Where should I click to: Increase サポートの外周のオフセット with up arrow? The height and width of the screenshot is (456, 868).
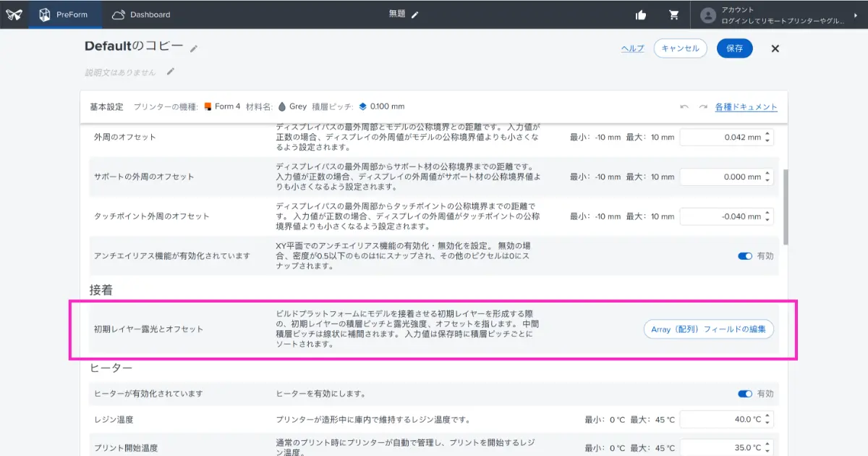pos(768,173)
